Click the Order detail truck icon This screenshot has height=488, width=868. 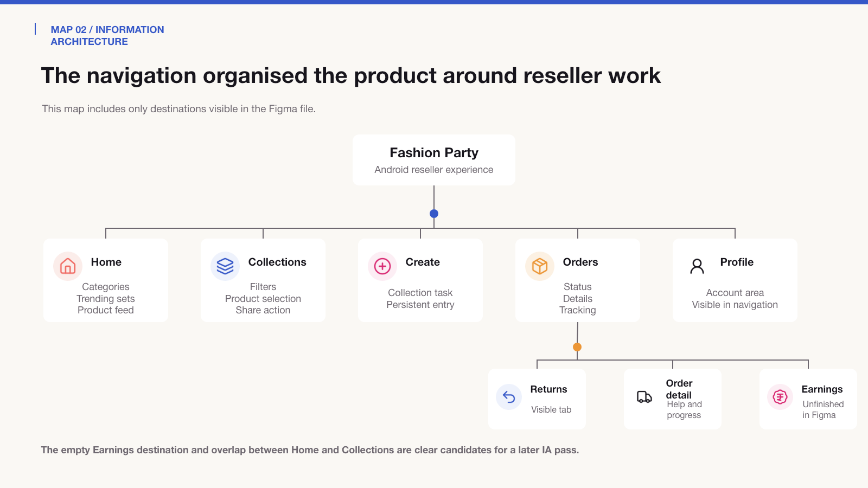tap(644, 397)
